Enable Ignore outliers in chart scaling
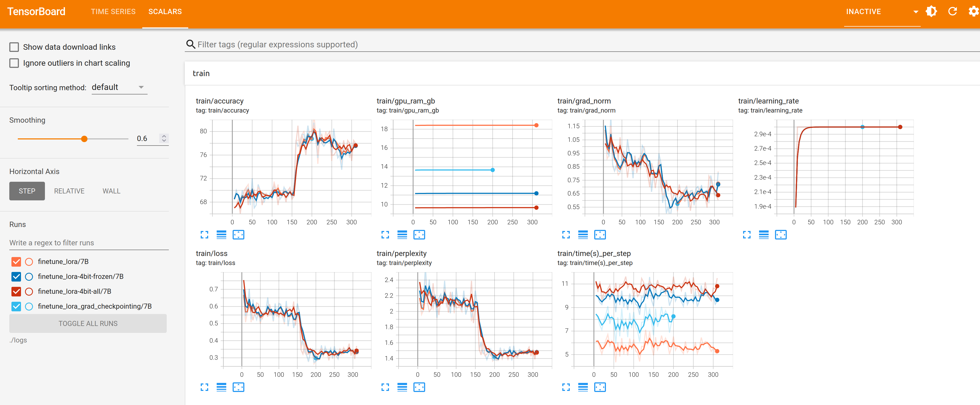Screen dimensions: 980x405 click(14, 63)
